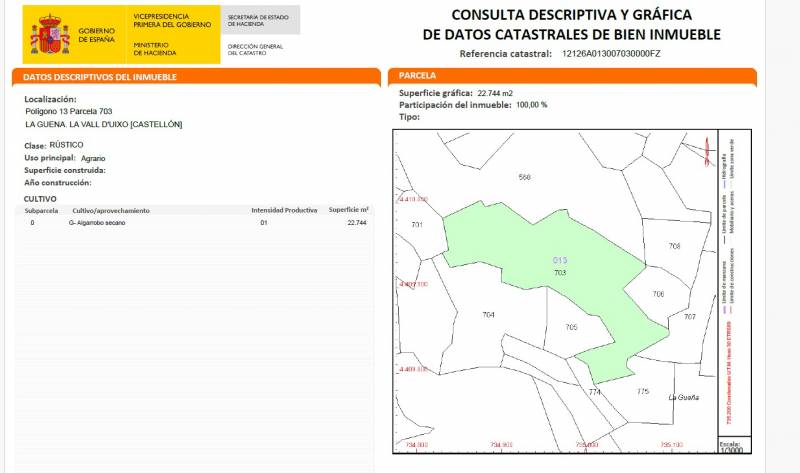Click parcel 701 on the map
Viewport: 800px width, 473px height.
coord(417,225)
